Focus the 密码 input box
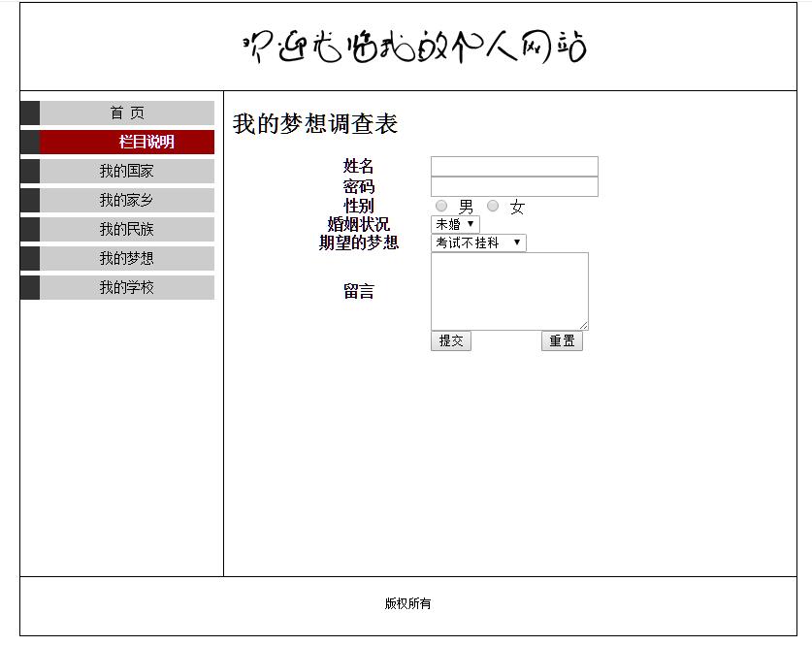This screenshot has height=646, width=812. click(514, 186)
